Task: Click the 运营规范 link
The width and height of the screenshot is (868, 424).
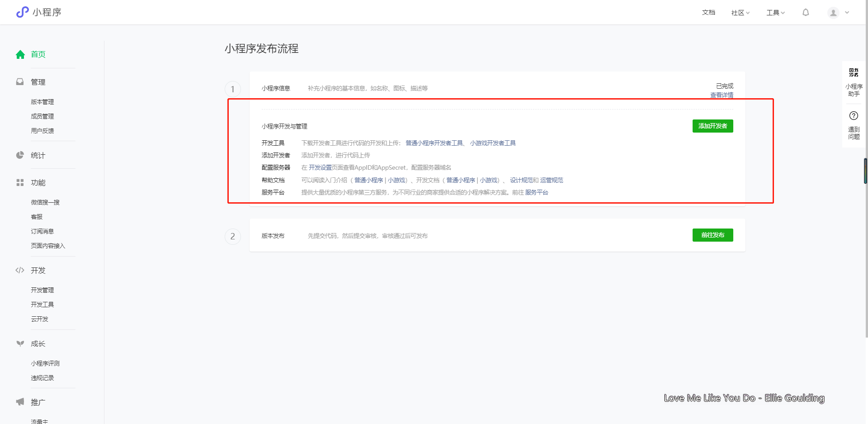Action: pyautogui.click(x=552, y=180)
